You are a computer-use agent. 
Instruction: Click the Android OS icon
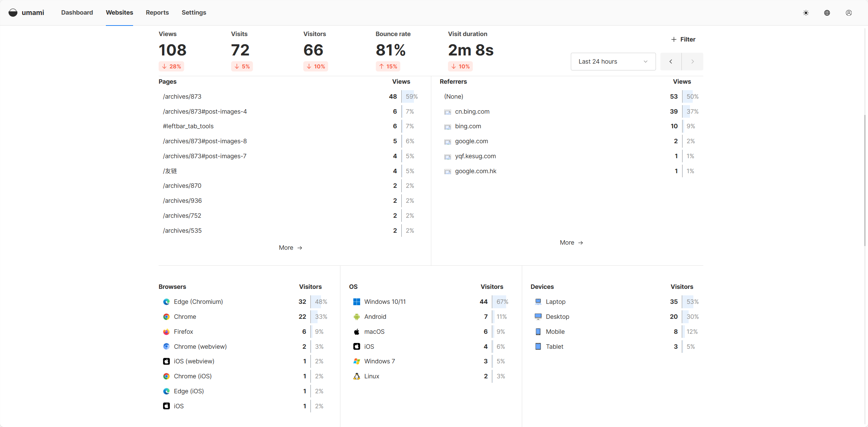[x=356, y=317]
